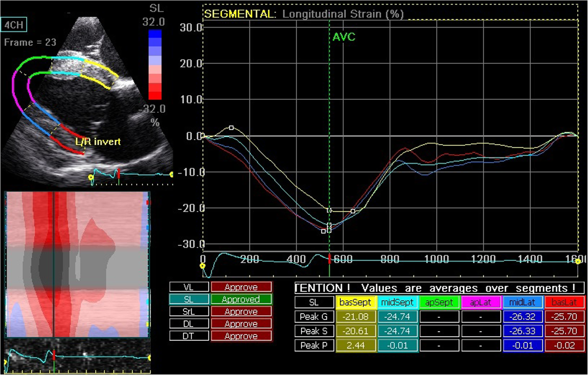Click the green Approved button for SL
Viewport: 588px width, 375px height.
[x=241, y=299]
